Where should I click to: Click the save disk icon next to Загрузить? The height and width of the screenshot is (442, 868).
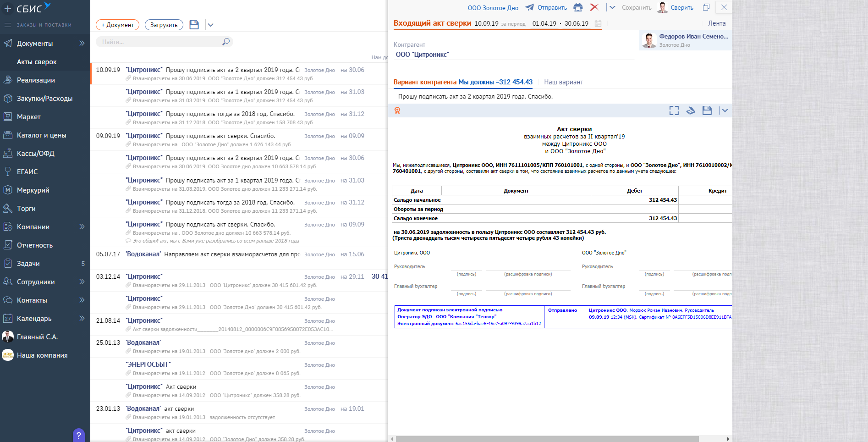[x=194, y=25]
